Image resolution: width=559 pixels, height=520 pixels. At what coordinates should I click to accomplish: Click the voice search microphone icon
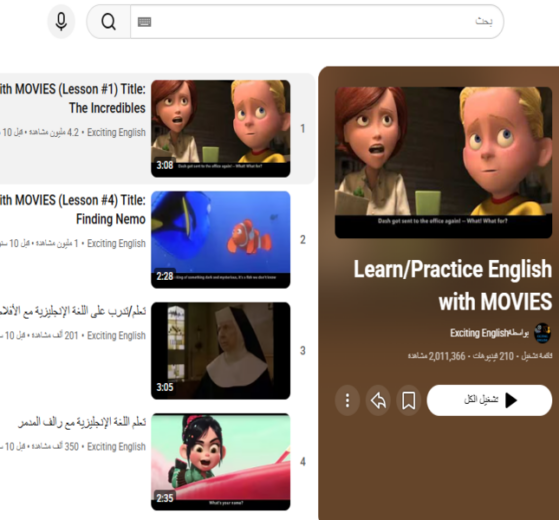pyautogui.click(x=61, y=22)
